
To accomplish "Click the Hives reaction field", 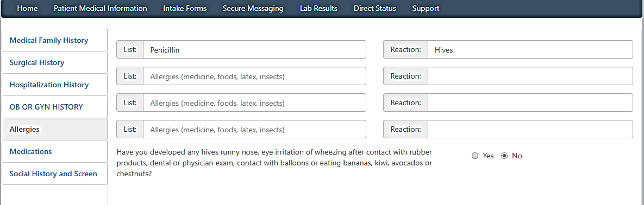I will pos(530,49).
